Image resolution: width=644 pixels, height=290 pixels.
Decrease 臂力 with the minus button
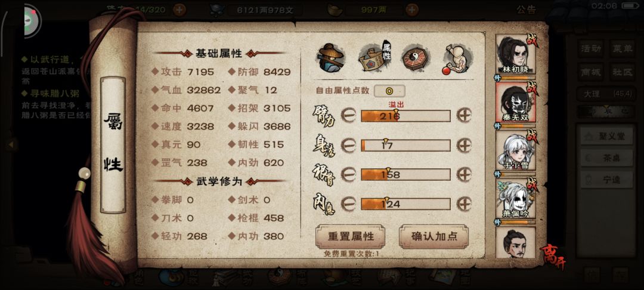point(348,116)
